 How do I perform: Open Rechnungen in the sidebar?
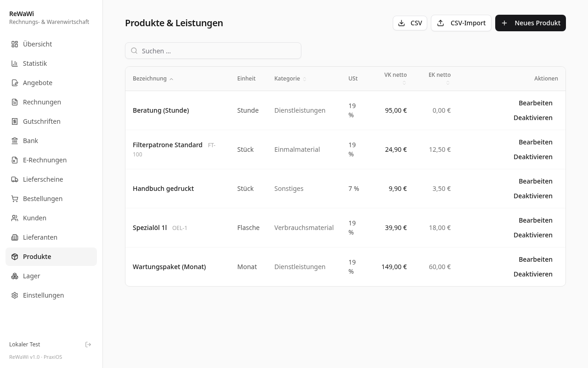click(x=51, y=102)
